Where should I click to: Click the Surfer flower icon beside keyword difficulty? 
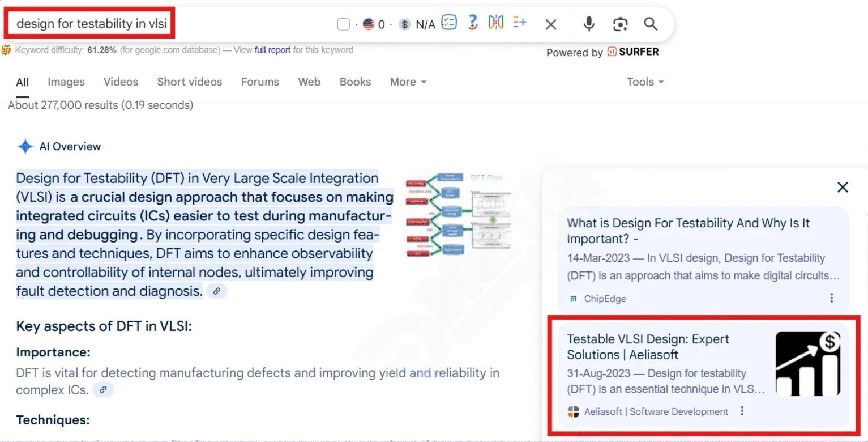[6, 50]
